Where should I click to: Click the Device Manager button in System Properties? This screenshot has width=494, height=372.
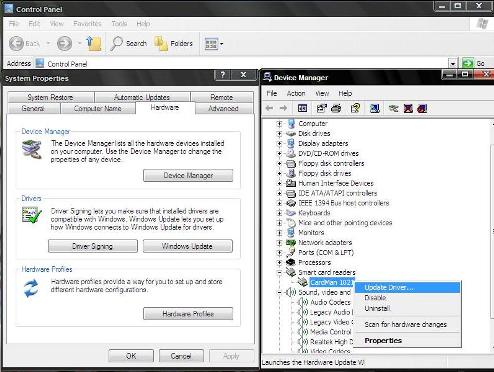(188, 175)
